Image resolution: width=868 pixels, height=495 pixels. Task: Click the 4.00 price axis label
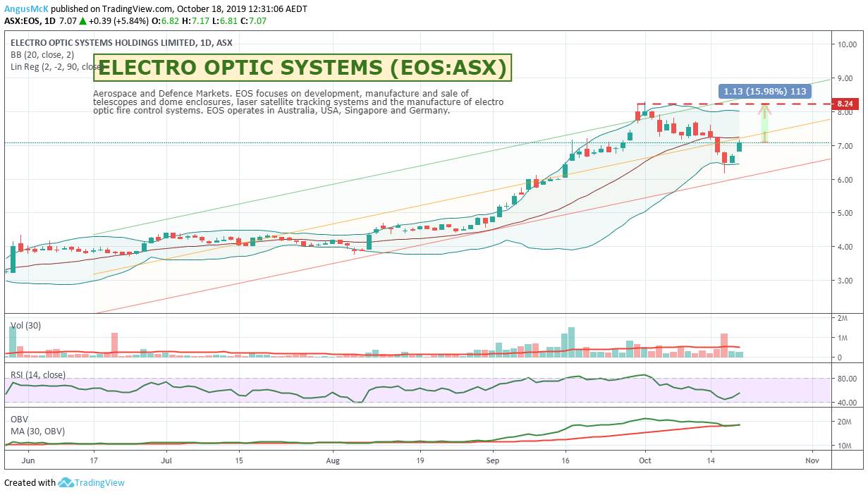click(846, 247)
